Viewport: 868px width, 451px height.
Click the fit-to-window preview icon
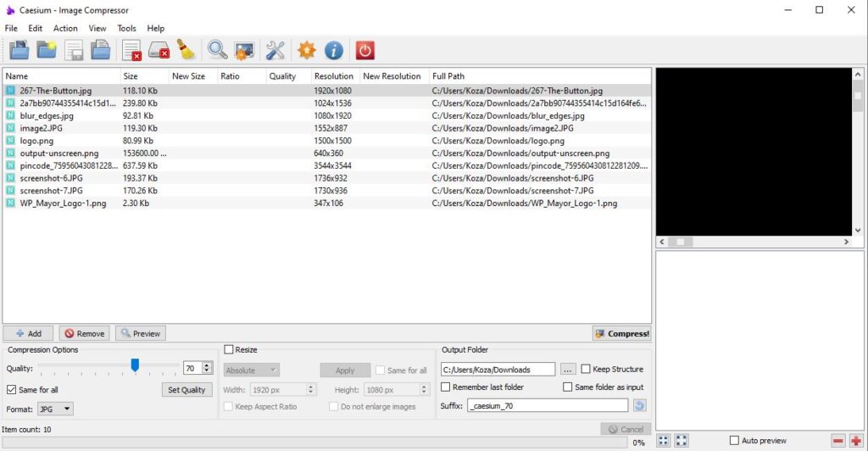(663, 441)
